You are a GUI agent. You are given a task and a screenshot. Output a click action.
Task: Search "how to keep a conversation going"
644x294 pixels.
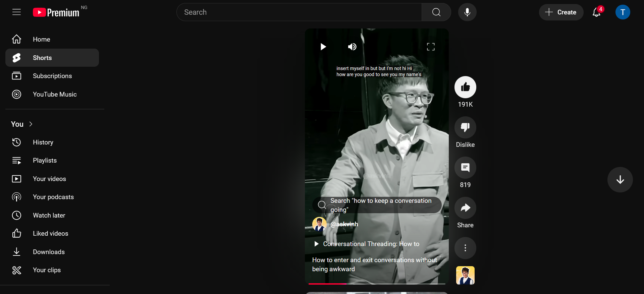377,205
